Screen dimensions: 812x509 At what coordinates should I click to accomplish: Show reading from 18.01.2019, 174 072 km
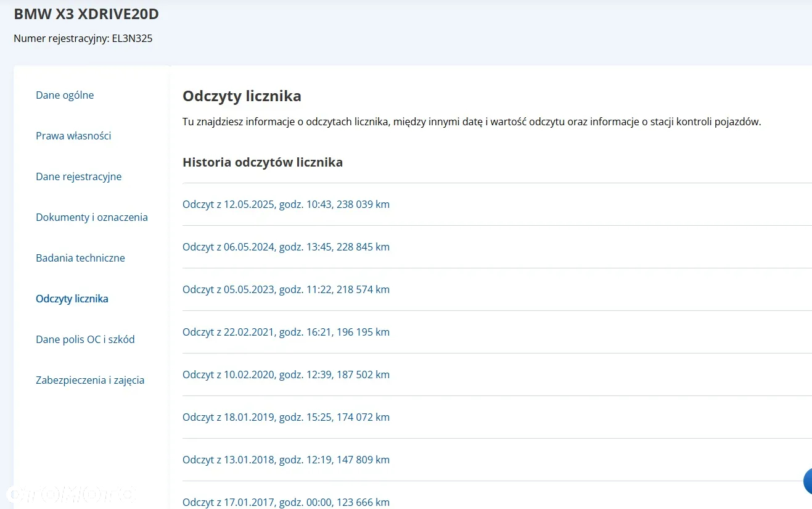[x=286, y=417]
